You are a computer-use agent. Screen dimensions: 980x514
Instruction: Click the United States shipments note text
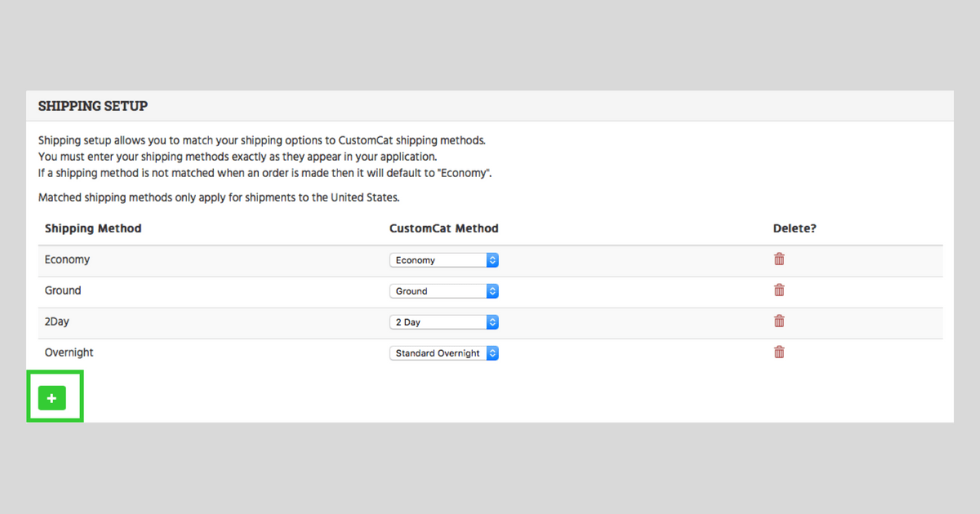tap(218, 197)
